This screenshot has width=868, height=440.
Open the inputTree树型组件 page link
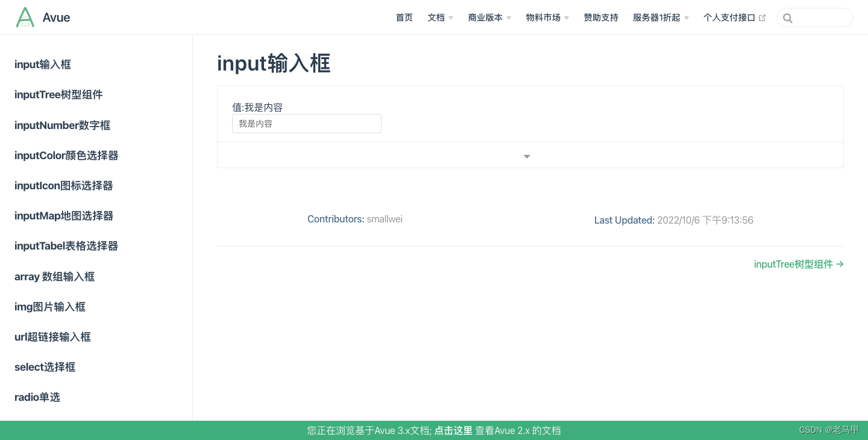pyautogui.click(x=793, y=264)
